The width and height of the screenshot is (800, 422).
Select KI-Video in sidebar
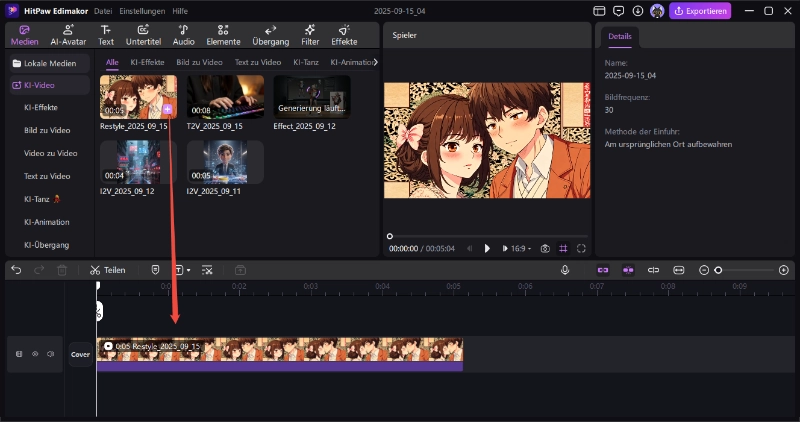pyautogui.click(x=49, y=85)
